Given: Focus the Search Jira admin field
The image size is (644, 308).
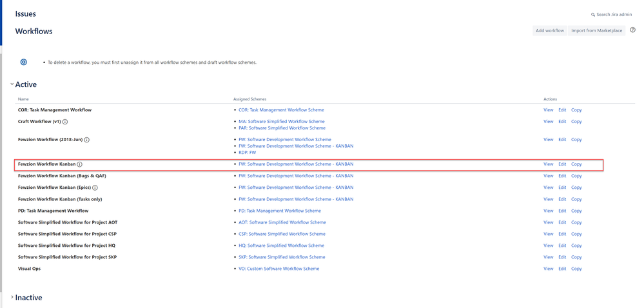Looking at the screenshot, I should (614, 15).
